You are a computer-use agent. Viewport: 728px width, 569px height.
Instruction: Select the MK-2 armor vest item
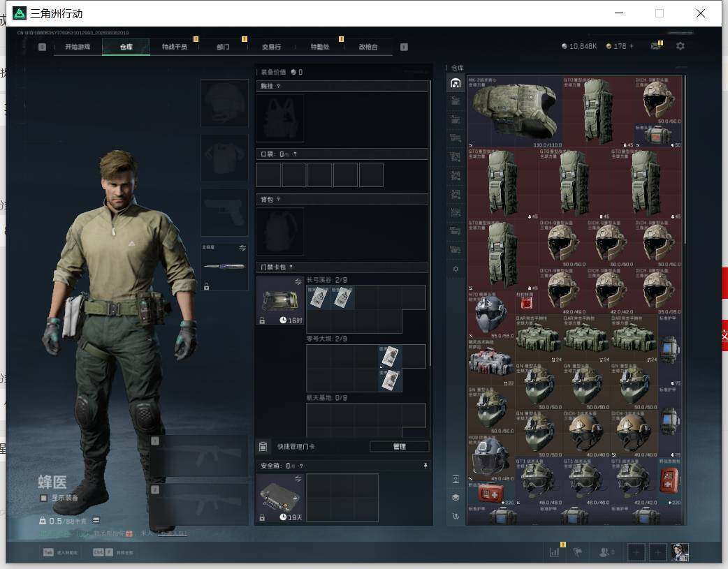click(x=515, y=112)
